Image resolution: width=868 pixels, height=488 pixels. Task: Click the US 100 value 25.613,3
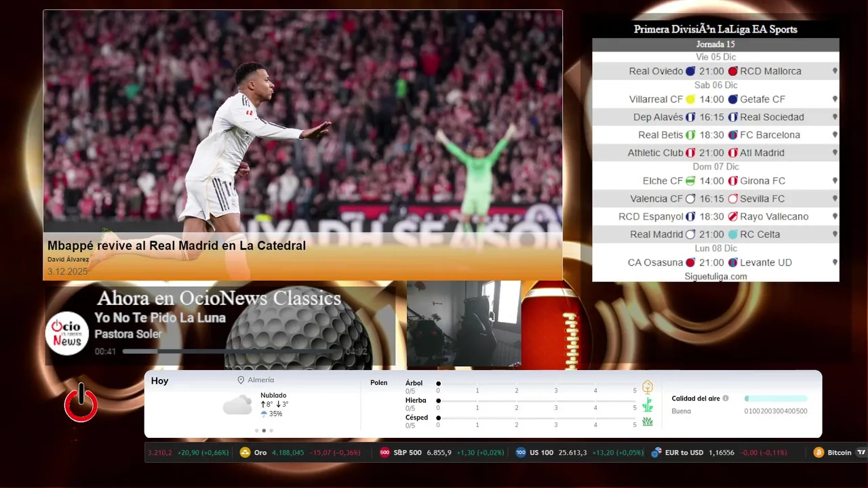tap(572, 453)
